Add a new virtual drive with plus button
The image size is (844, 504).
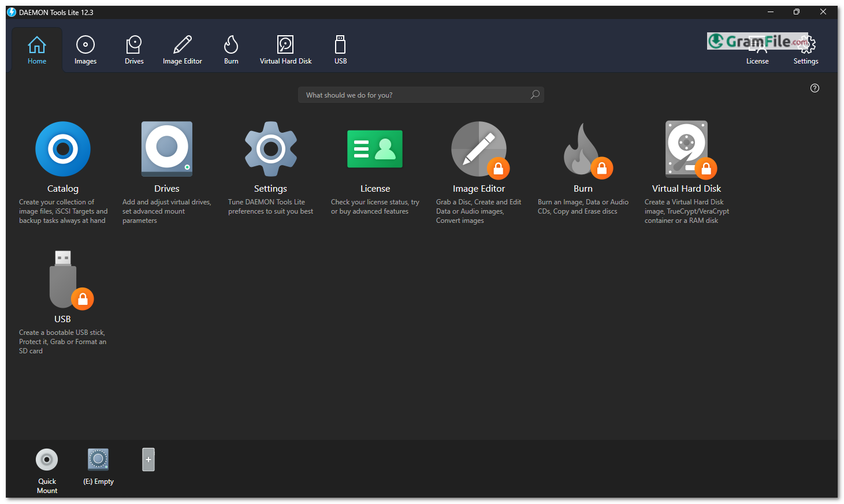(x=148, y=460)
